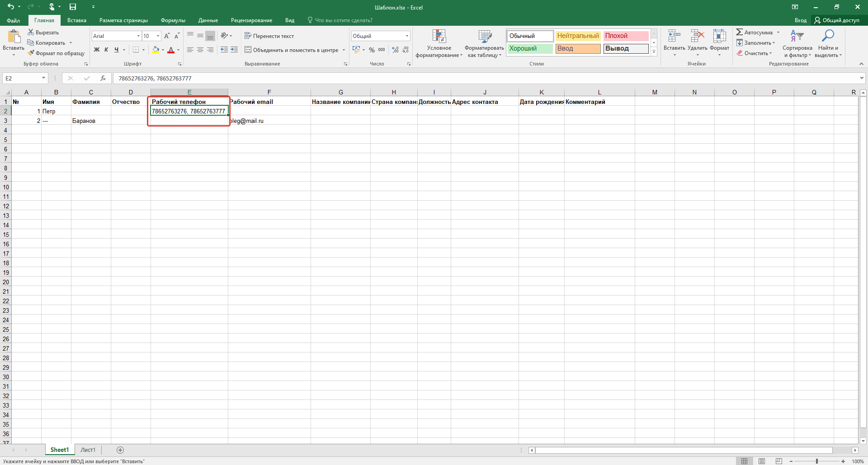Apply the red font color swatch
Screen dimensions: 868x465
point(171,50)
